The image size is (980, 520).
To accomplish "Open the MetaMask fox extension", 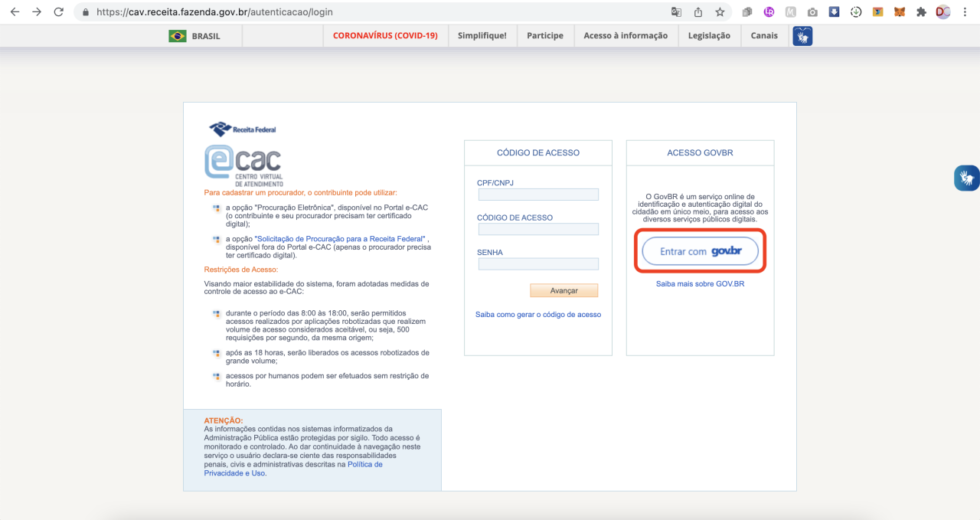I will (898, 11).
